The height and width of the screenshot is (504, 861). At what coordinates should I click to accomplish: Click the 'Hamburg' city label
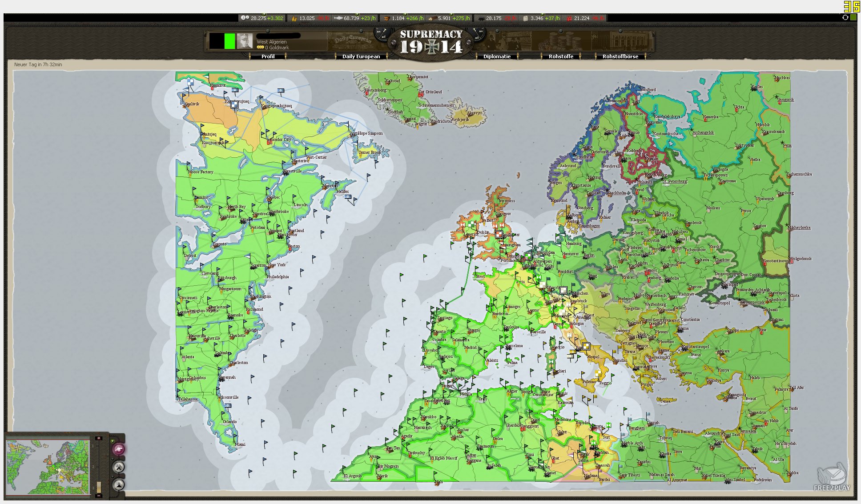[x=574, y=244]
